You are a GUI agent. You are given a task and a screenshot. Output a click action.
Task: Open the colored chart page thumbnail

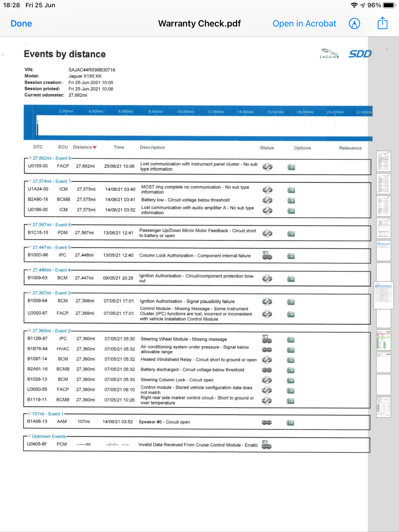383,340
